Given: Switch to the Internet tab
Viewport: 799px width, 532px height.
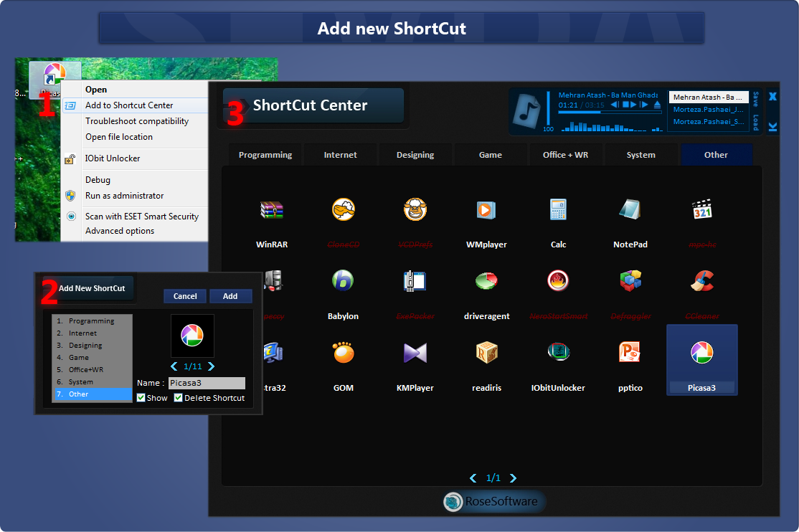Looking at the screenshot, I should tap(341, 155).
